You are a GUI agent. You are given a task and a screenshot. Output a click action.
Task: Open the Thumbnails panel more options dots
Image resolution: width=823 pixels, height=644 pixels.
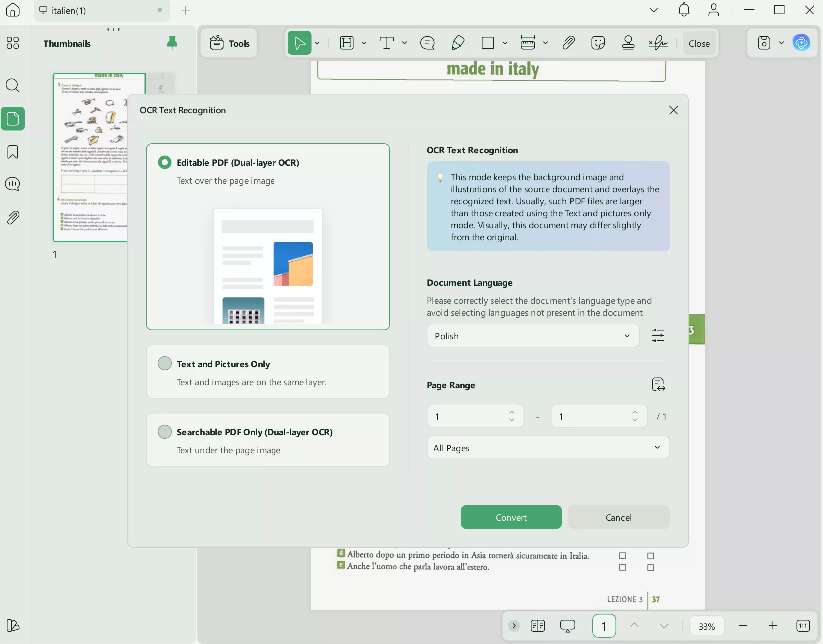point(113,29)
